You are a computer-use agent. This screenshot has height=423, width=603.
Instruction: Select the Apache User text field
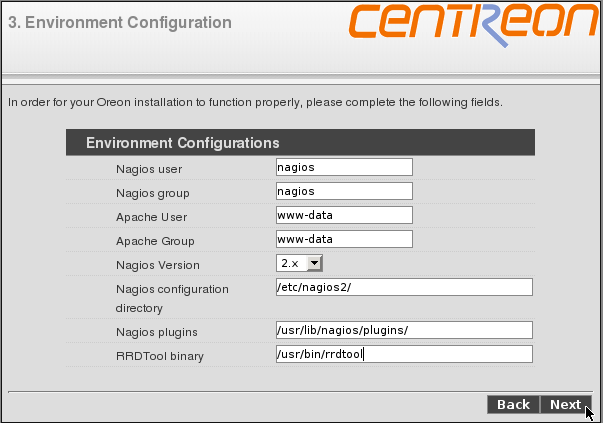[x=344, y=215]
